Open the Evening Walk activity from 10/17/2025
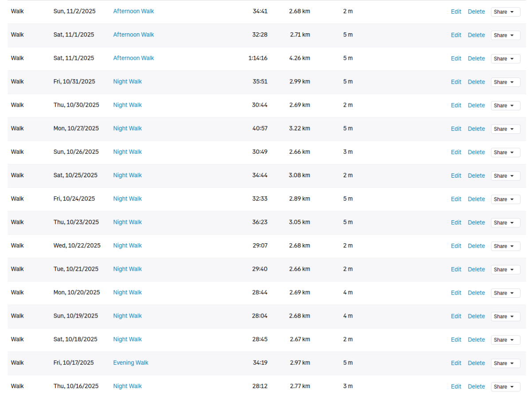The image size is (532, 397). pos(130,363)
